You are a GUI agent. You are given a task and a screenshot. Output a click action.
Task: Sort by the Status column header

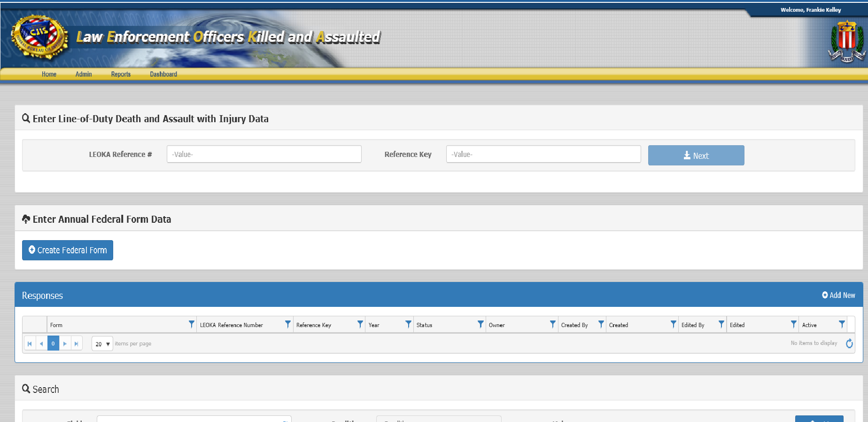point(424,325)
